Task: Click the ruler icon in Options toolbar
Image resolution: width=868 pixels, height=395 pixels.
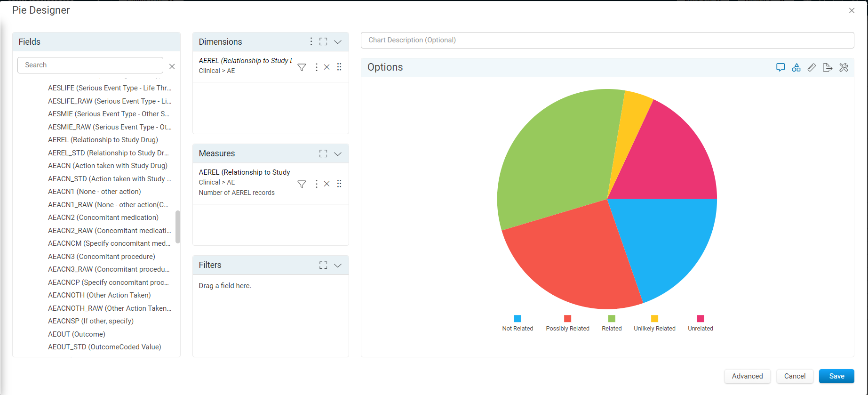Action: (x=812, y=67)
